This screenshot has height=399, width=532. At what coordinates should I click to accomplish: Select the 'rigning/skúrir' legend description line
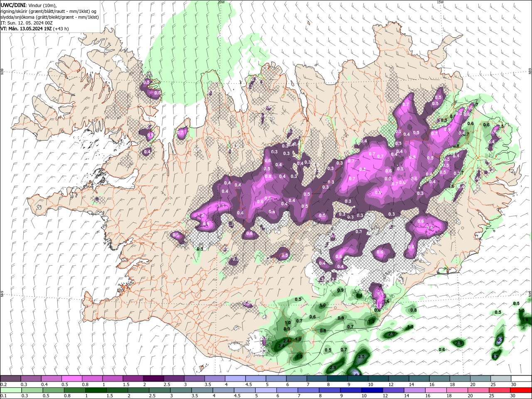48,11
